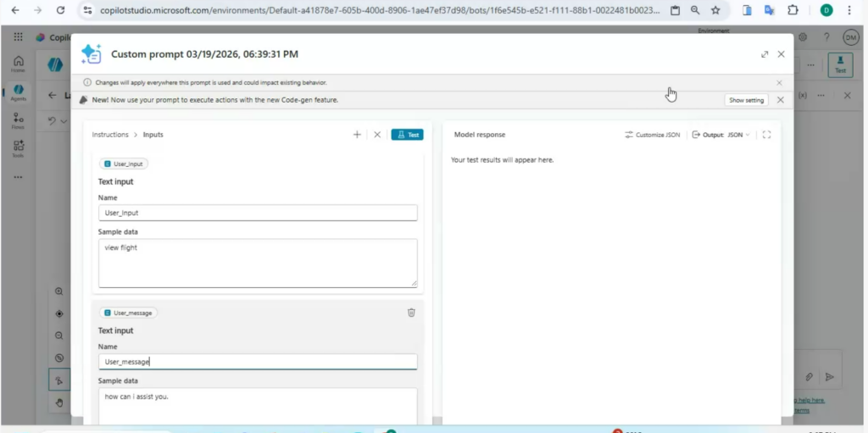Screen dimensions: 868x433
Task: Open the undo dropdown chevron
Action: (x=64, y=121)
